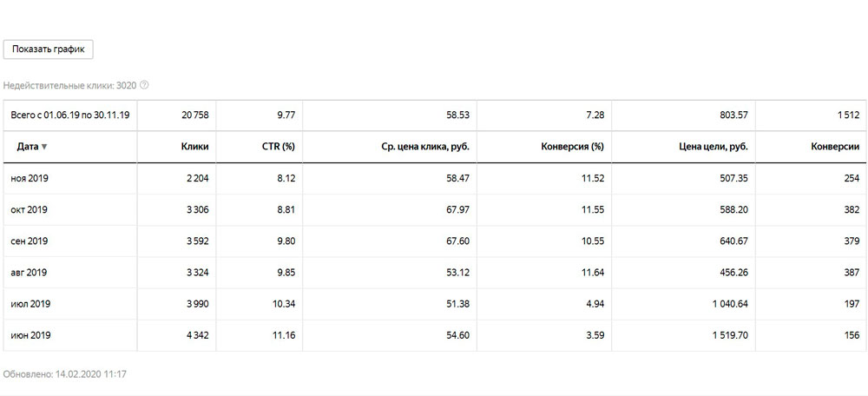Click the Недействительные клики: 3020 label
The height and width of the screenshot is (396, 868).
pos(69,85)
